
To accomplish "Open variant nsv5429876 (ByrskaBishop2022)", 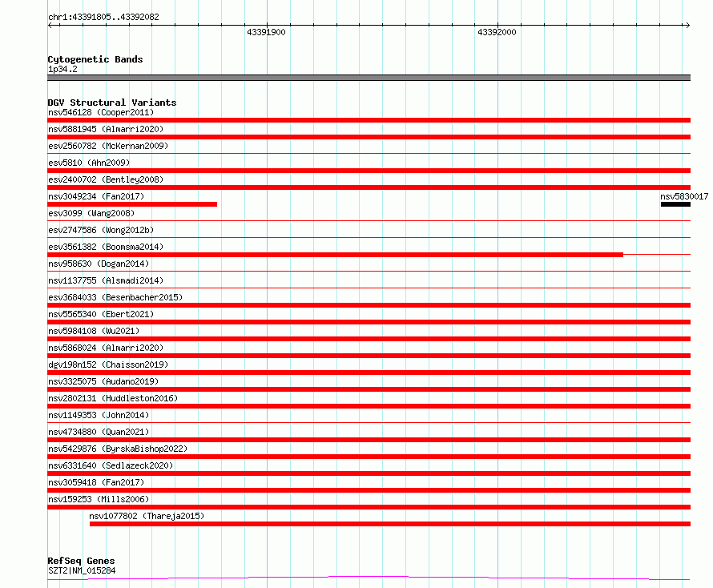I will tap(118, 449).
